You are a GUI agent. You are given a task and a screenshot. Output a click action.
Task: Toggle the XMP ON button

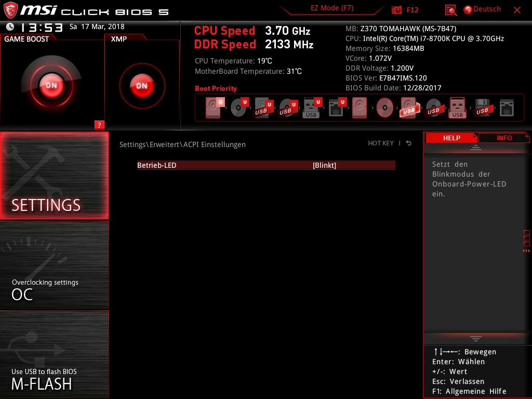142,86
